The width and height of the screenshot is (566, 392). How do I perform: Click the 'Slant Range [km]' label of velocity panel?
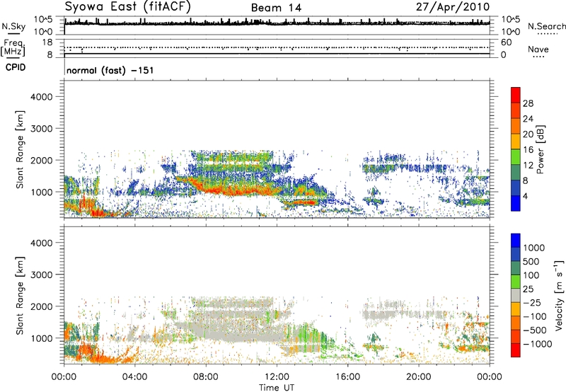20,296
